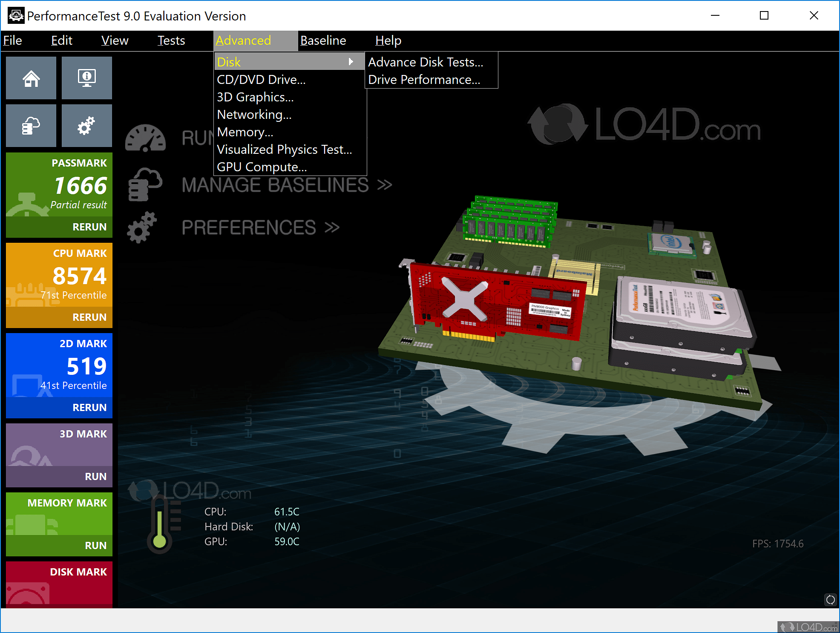Click the cloud baselines sidebar icon

pos(31,126)
